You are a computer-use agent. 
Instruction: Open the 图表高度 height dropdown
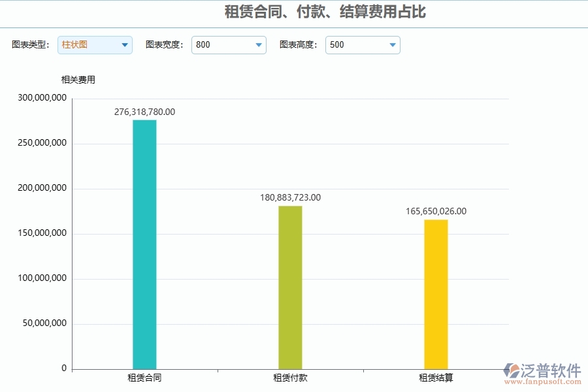coord(363,45)
